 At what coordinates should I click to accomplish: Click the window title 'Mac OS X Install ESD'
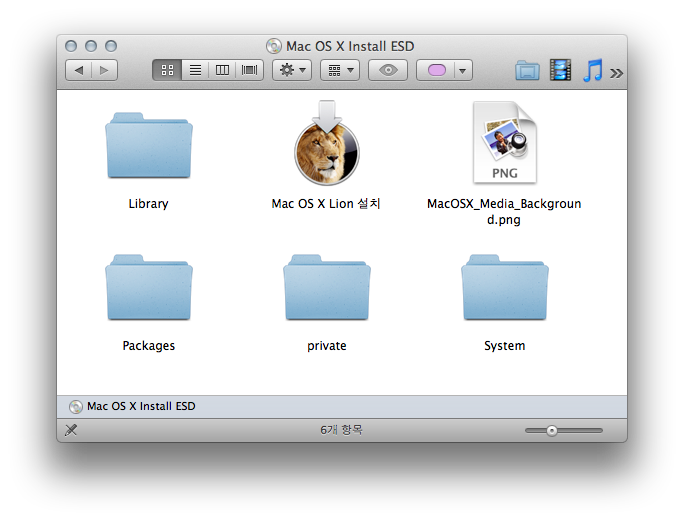click(350, 46)
